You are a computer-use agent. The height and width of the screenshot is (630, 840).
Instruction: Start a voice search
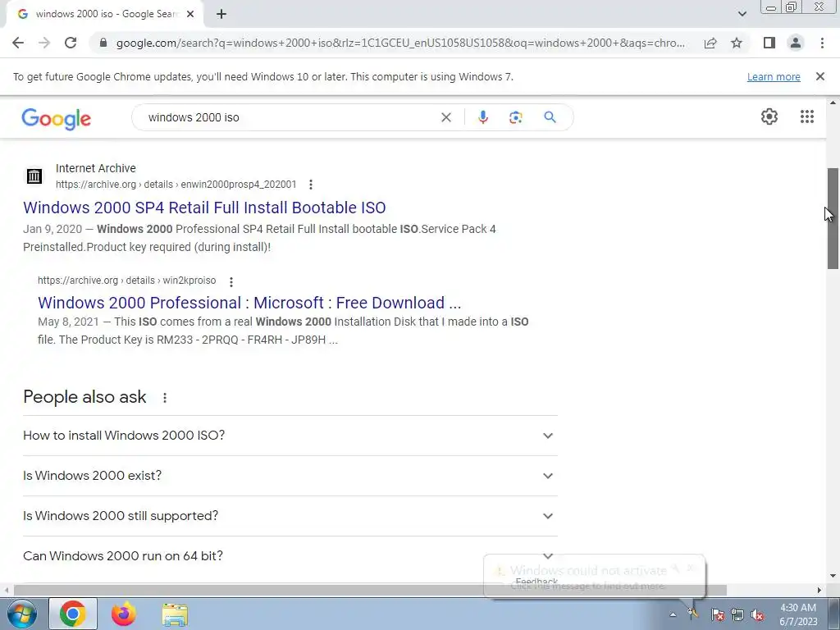pos(482,117)
